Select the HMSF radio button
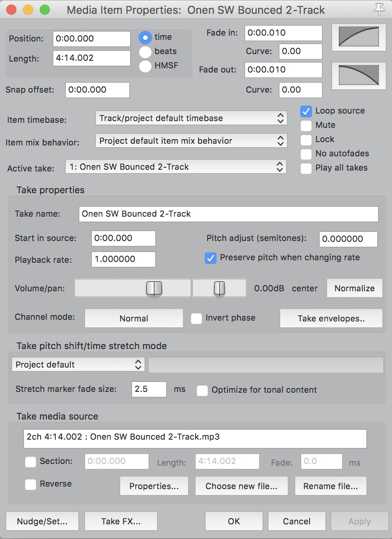This screenshot has height=539, width=392. (145, 65)
